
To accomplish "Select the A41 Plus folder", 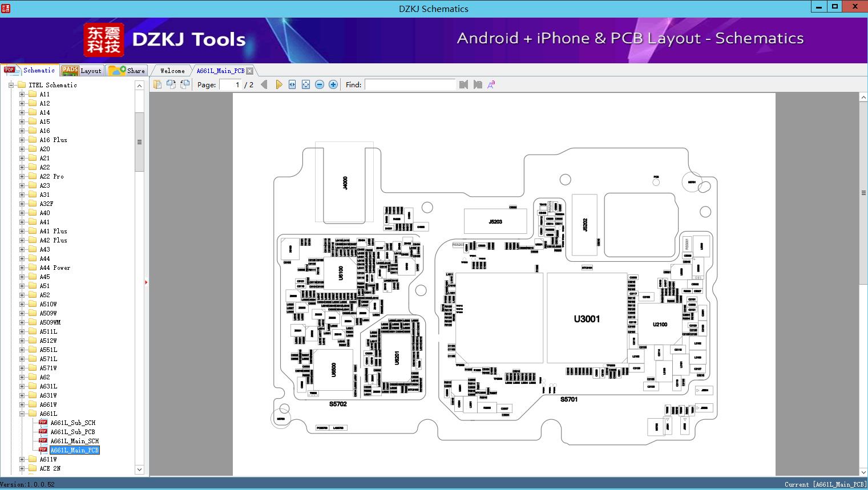I will point(53,231).
